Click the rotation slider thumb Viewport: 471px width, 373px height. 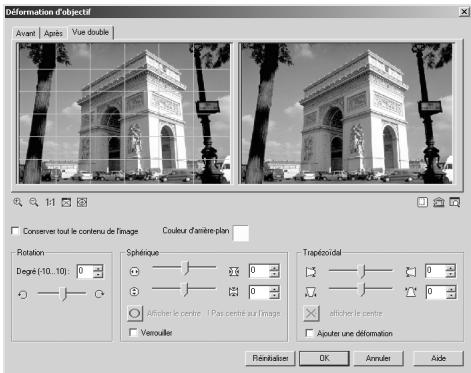(63, 294)
